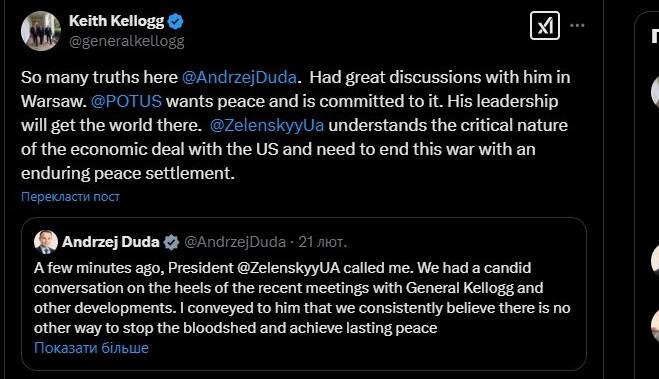Image resolution: width=659 pixels, height=379 pixels.
Task: Click the Grok xAI icon on post
Action: (x=545, y=26)
